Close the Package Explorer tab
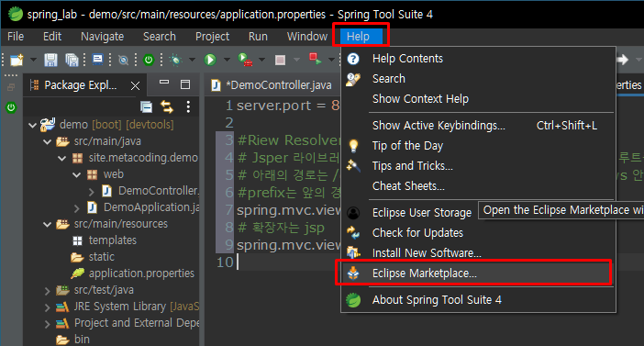644x346 pixels. tap(135, 85)
